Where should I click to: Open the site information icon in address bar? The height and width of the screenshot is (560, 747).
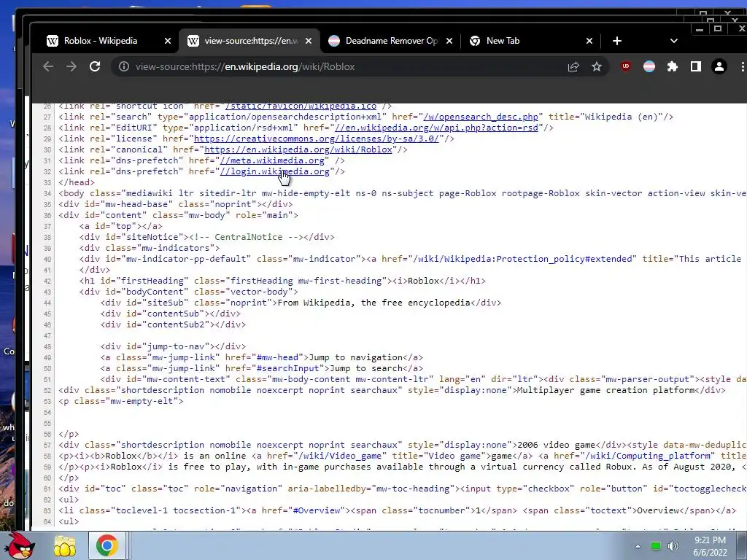tap(124, 66)
